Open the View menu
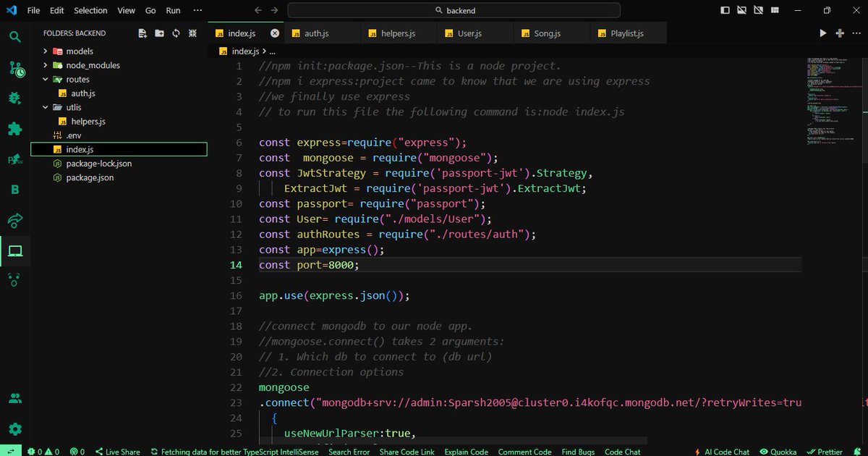This screenshot has height=456, width=868. pyautogui.click(x=127, y=10)
